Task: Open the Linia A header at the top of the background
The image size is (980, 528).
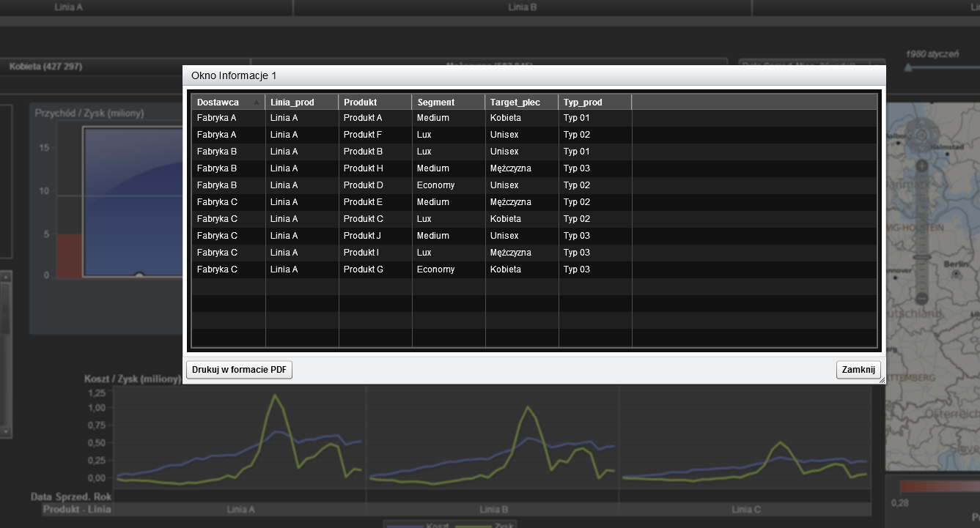Action: [x=69, y=7]
